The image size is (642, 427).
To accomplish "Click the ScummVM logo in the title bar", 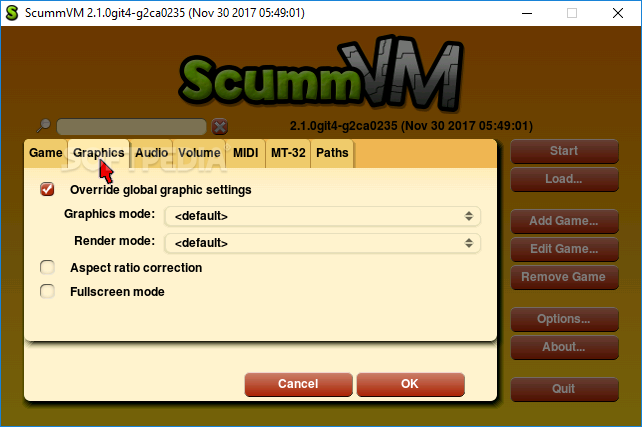I will pos(12,13).
